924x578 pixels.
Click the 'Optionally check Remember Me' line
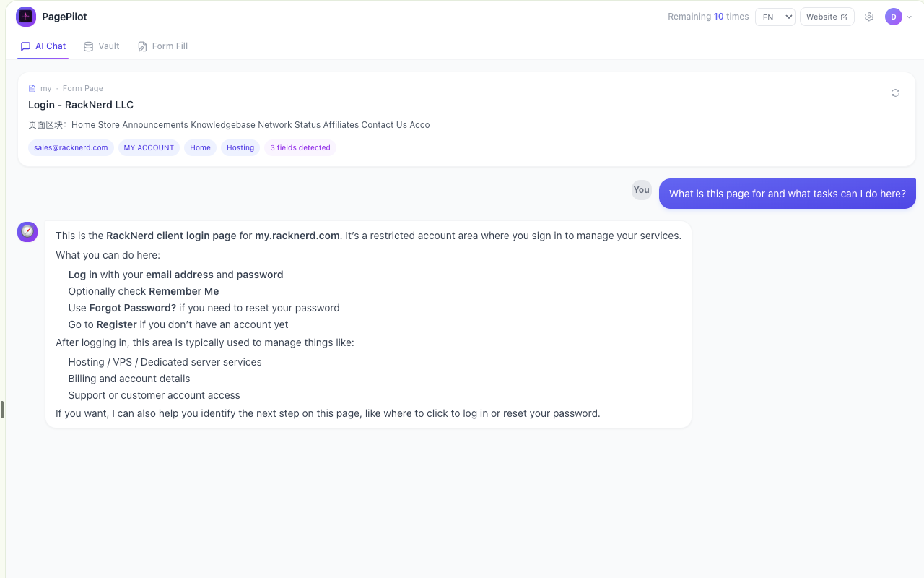pos(144,291)
